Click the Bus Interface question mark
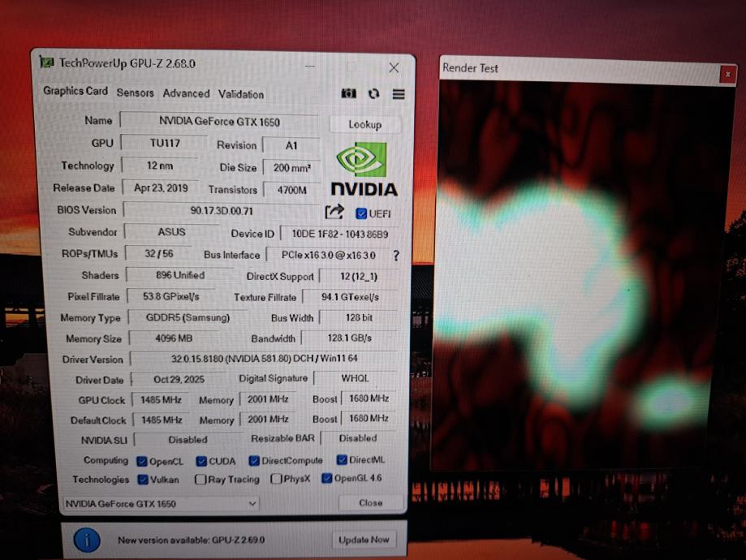This screenshot has height=560, width=746. [396, 256]
